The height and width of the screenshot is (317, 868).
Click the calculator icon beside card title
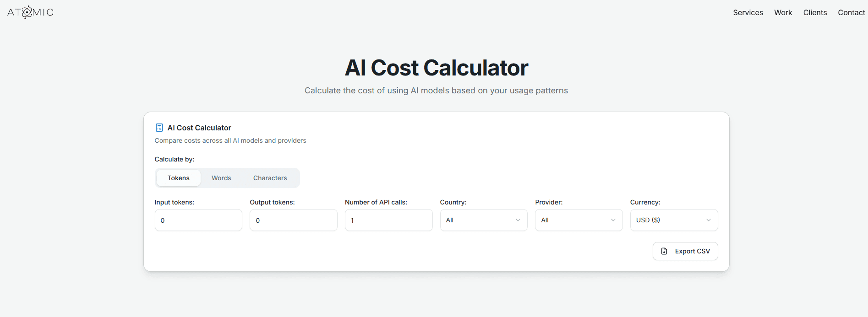pyautogui.click(x=159, y=128)
